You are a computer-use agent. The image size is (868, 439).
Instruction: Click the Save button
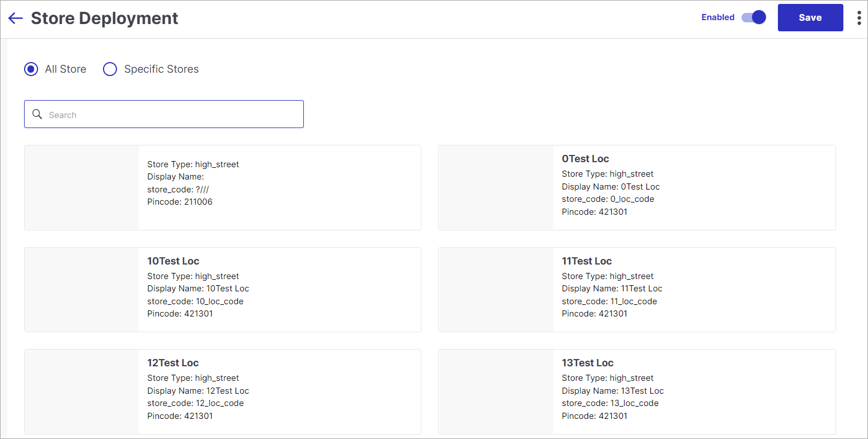(810, 18)
